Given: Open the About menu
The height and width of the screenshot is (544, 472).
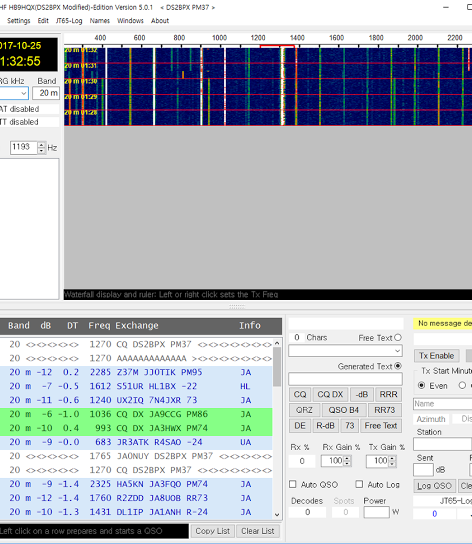Looking at the screenshot, I should (160, 21).
